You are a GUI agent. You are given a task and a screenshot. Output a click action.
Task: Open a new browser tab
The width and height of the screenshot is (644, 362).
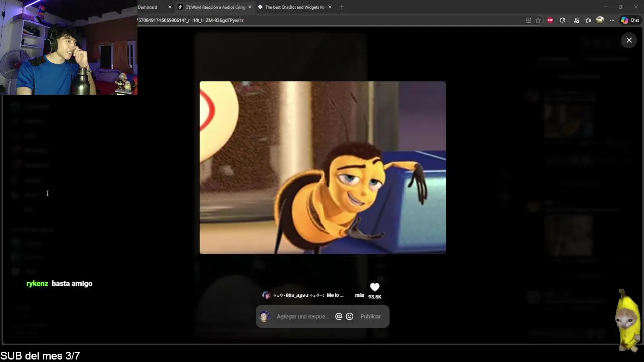click(x=342, y=7)
